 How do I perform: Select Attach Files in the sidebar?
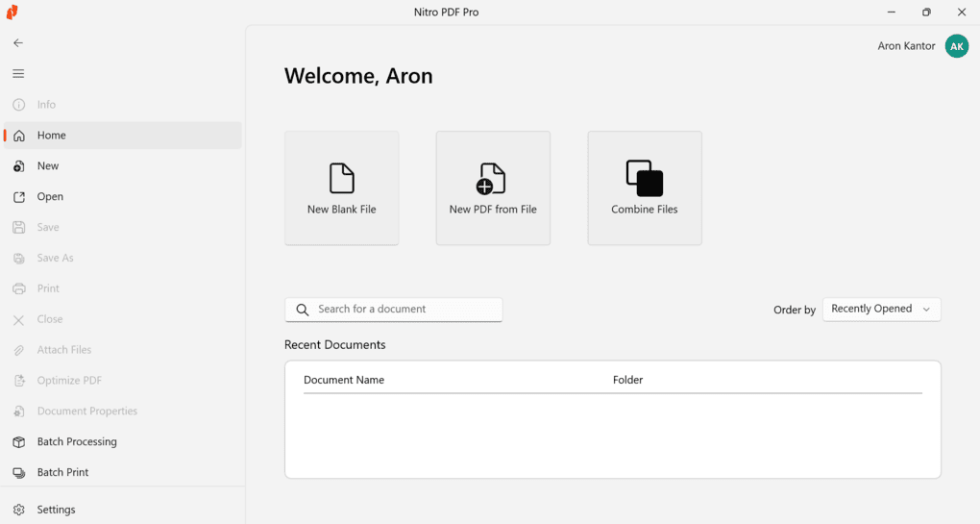[123, 350]
